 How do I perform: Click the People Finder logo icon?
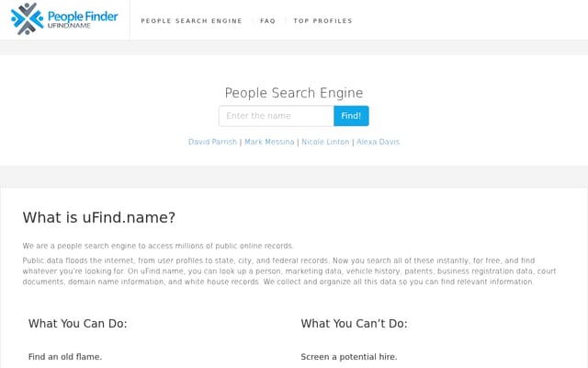(27, 18)
